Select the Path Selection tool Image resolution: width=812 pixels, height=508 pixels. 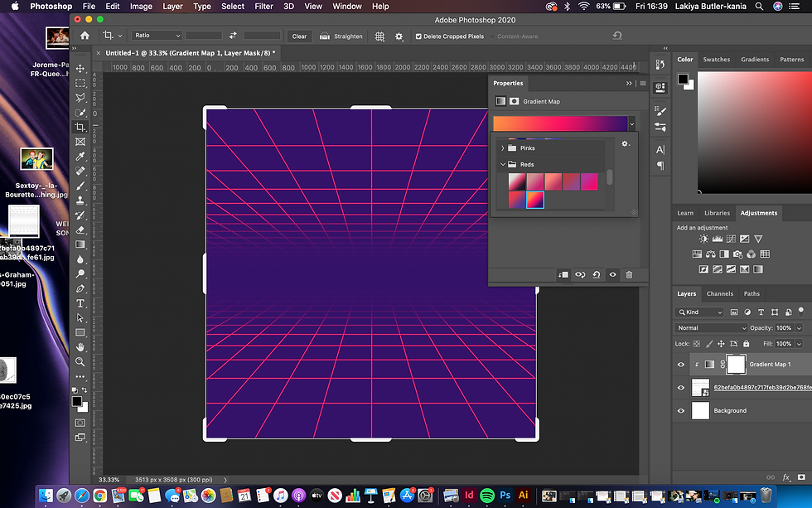80,317
